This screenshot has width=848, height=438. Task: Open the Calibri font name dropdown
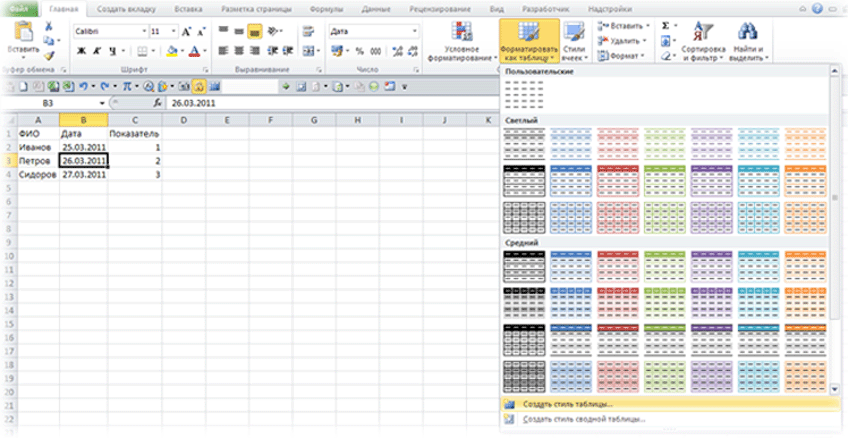point(144,32)
